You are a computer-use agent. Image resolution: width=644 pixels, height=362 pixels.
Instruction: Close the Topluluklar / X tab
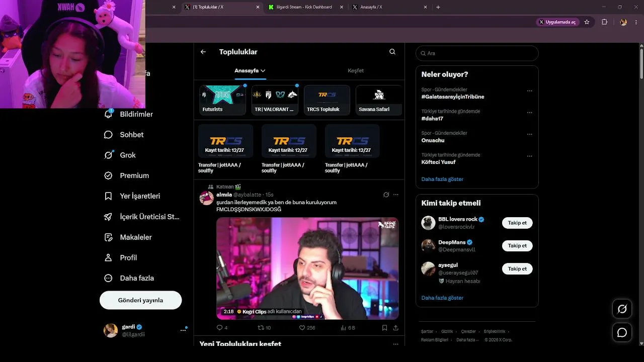[258, 7]
